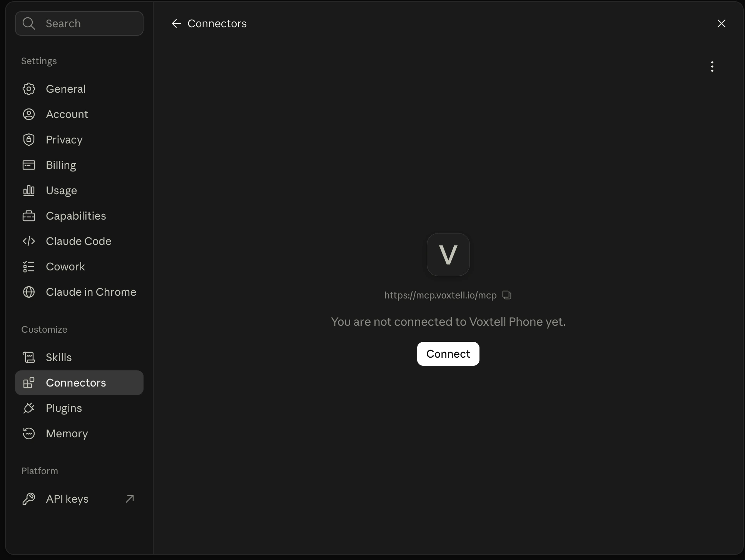Open the Plugins page
The height and width of the screenshot is (560, 745).
click(x=79, y=408)
